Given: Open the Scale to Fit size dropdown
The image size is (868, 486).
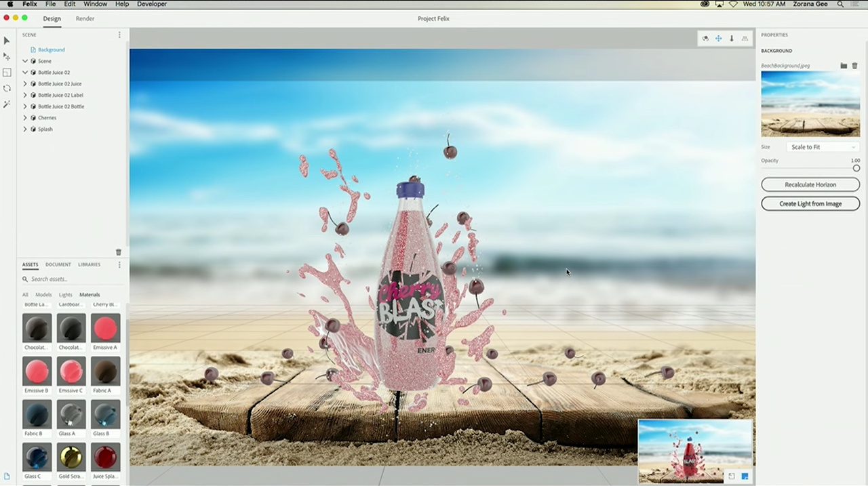Looking at the screenshot, I should pos(823,147).
